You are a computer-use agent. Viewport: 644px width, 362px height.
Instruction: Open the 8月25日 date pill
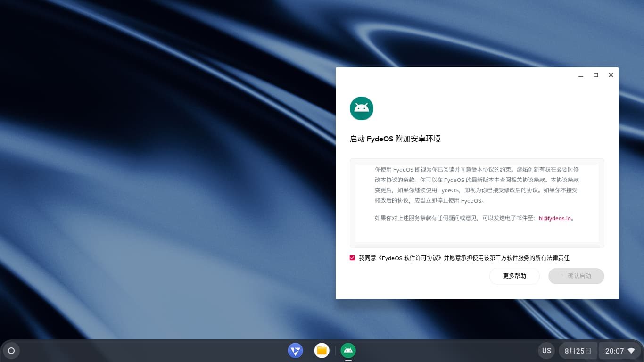click(578, 351)
